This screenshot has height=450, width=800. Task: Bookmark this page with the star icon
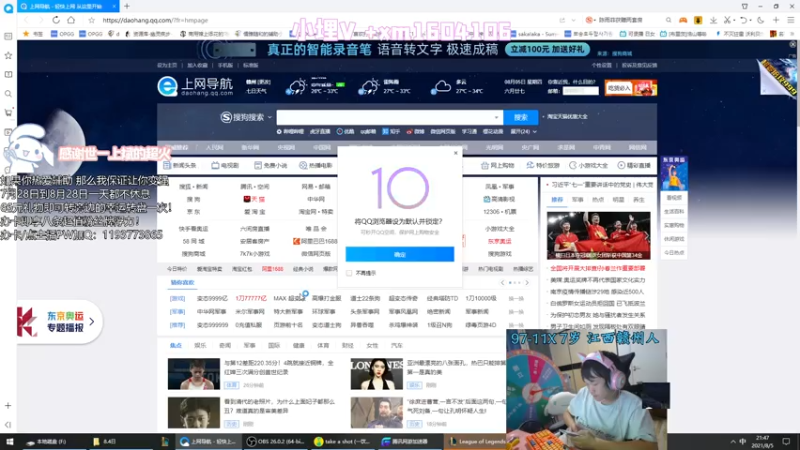91,20
